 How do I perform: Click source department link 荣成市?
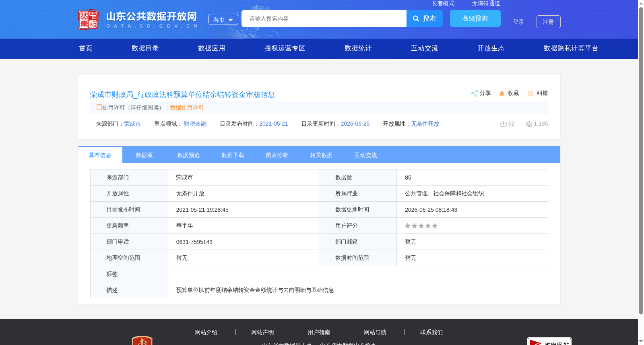click(132, 124)
